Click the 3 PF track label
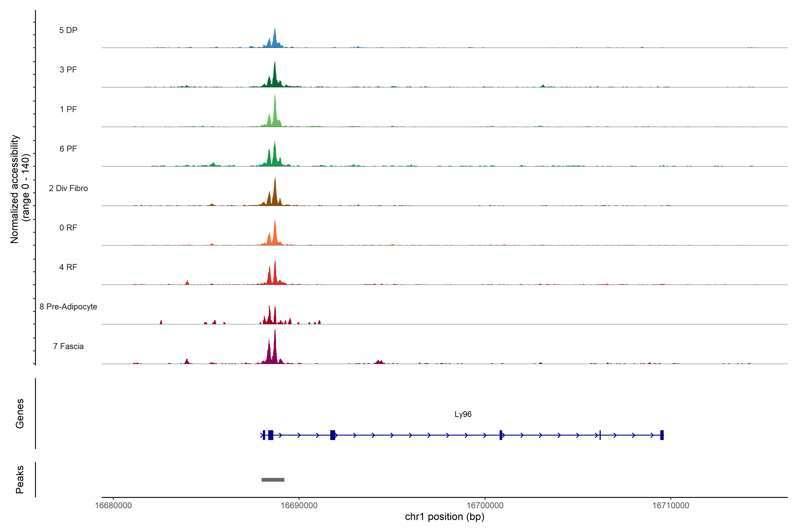798x532 pixels. tap(68, 70)
